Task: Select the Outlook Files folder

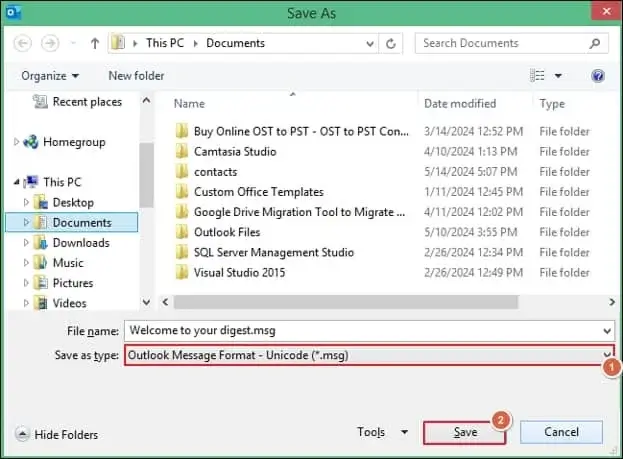Action: point(229,232)
